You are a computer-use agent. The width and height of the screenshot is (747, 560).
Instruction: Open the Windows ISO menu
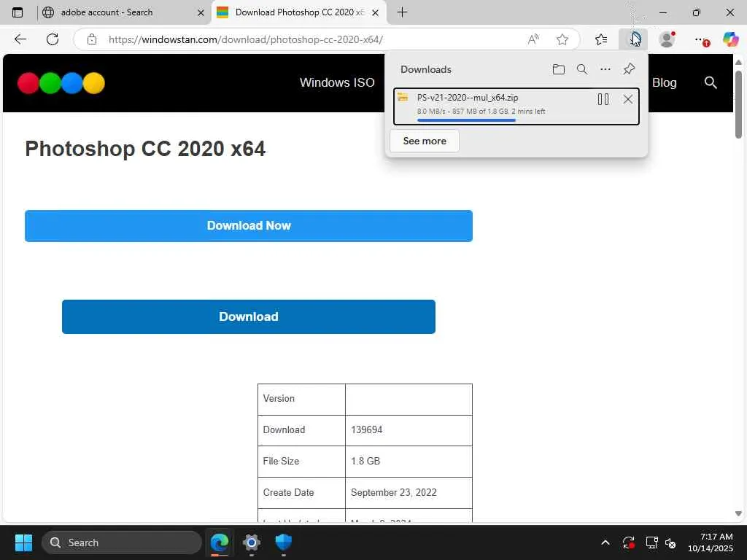tap(337, 83)
